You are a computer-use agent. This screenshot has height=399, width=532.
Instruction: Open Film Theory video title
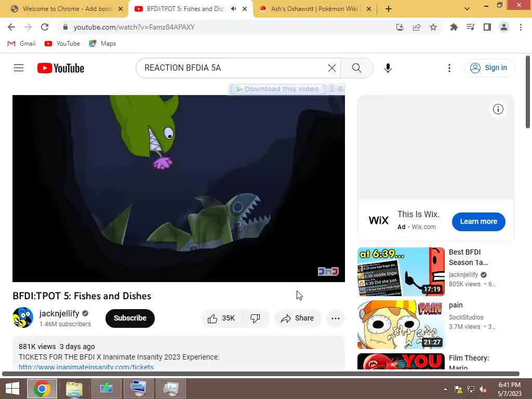pos(469,362)
